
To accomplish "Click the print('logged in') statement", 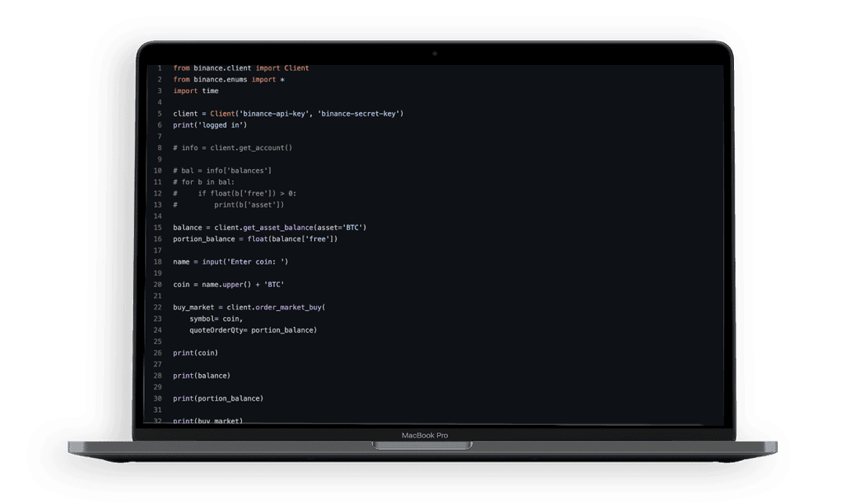I will click(210, 125).
